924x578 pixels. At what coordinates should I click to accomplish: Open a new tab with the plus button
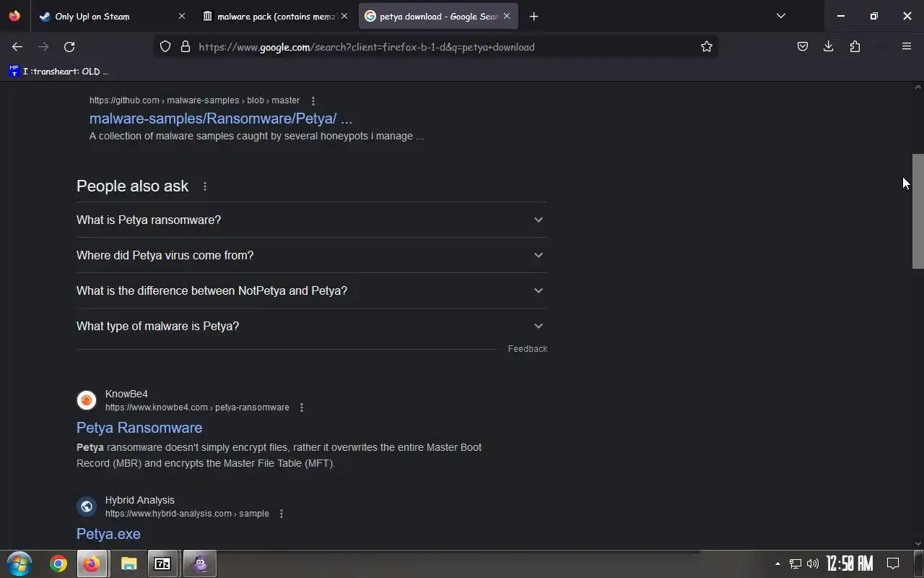pyautogui.click(x=533, y=16)
